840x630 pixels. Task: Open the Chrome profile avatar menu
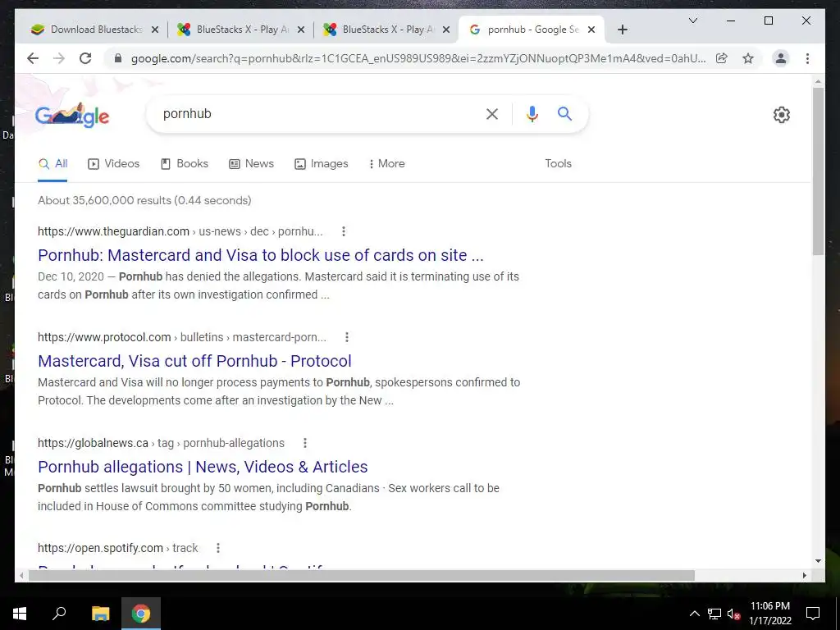[781, 58]
